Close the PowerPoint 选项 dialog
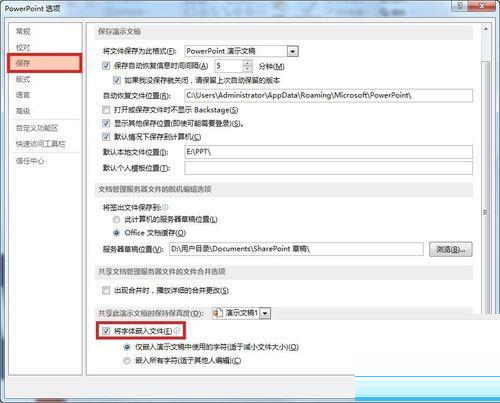 [482, 6]
